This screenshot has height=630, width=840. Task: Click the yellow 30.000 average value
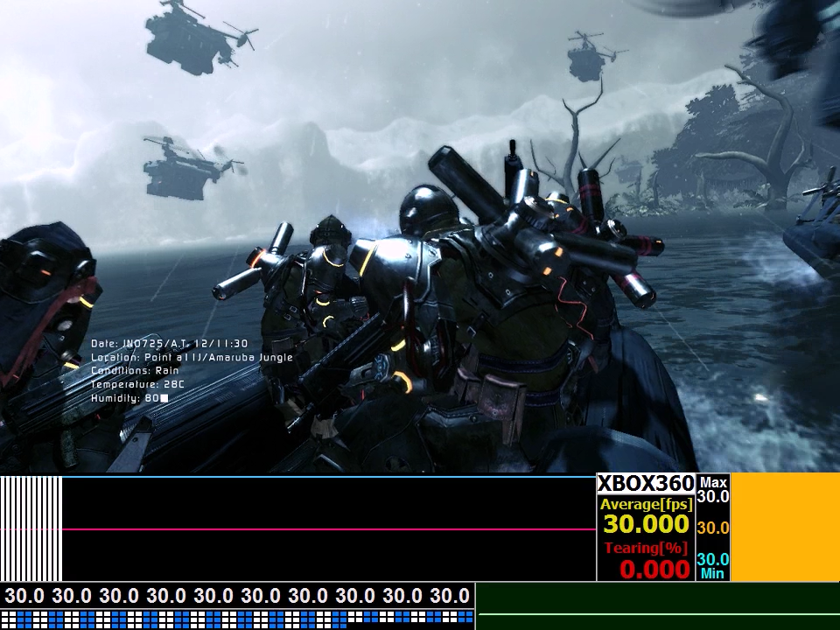(646, 524)
